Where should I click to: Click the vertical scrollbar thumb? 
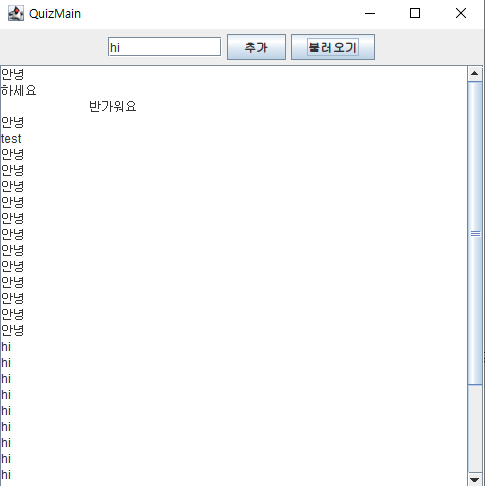click(475, 233)
